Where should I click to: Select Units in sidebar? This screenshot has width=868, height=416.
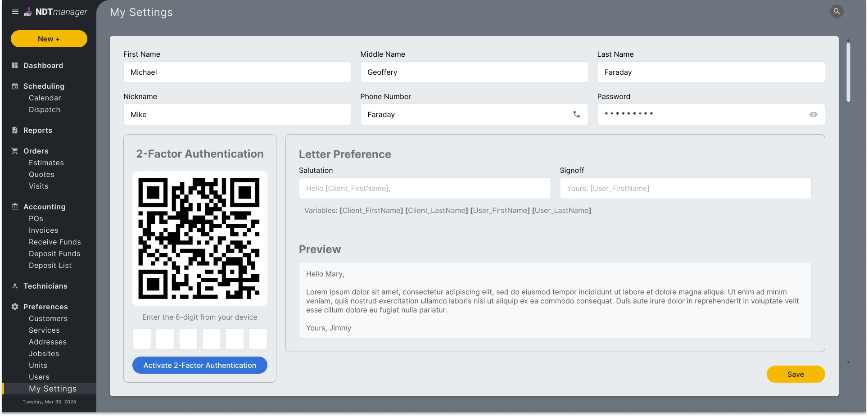pos(38,365)
